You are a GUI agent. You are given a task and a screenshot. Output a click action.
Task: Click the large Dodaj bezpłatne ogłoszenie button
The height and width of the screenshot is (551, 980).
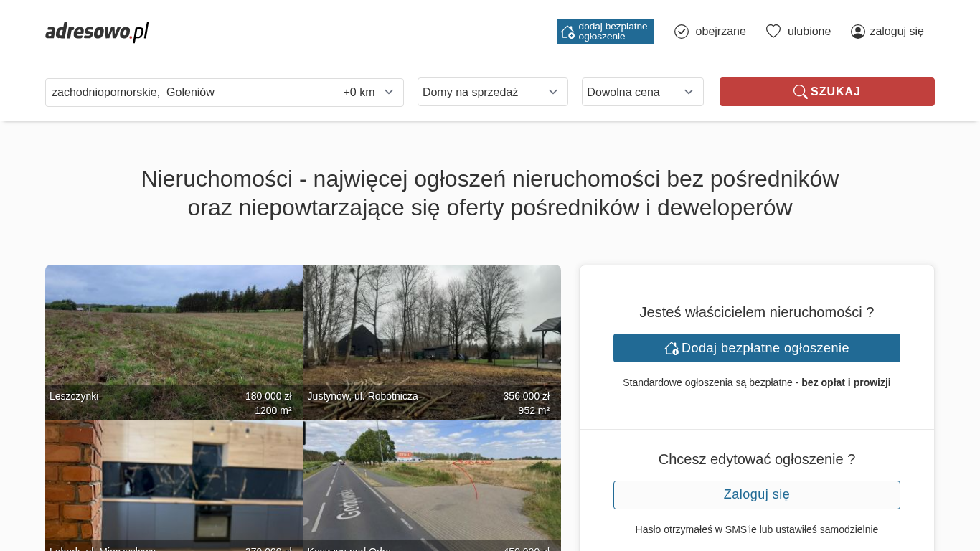pyautogui.click(x=756, y=348)
